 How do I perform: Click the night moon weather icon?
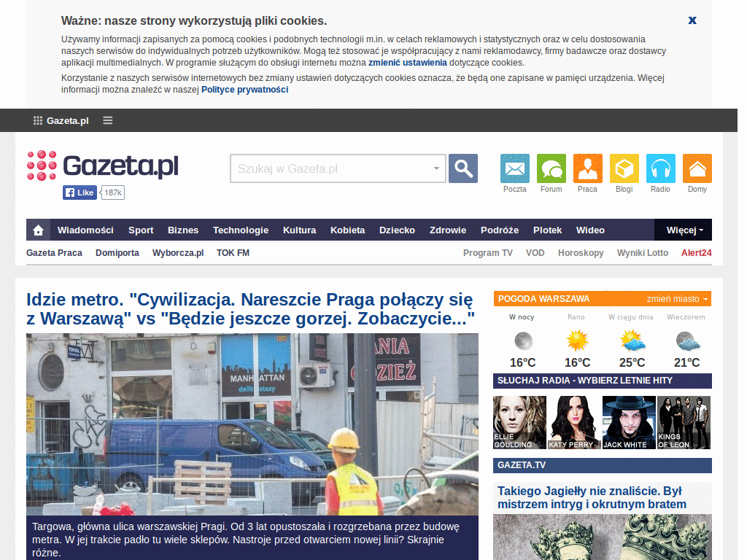tap(523, 341)
